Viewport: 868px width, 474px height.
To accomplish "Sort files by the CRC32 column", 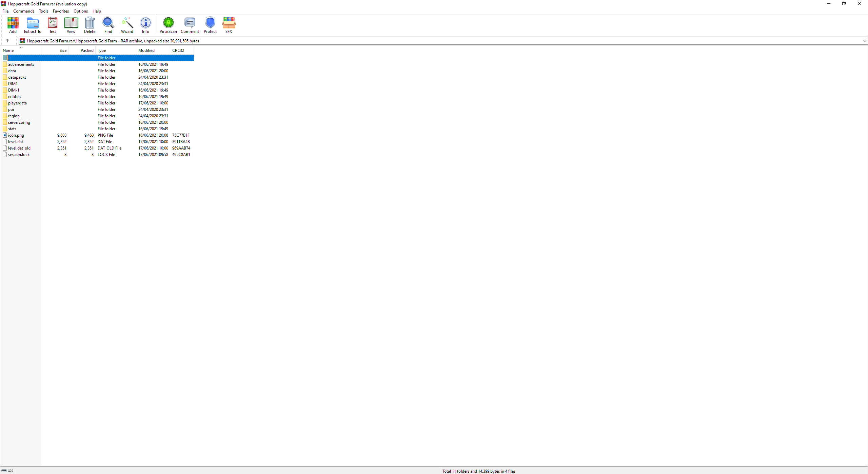I will [x=182, y=51].
